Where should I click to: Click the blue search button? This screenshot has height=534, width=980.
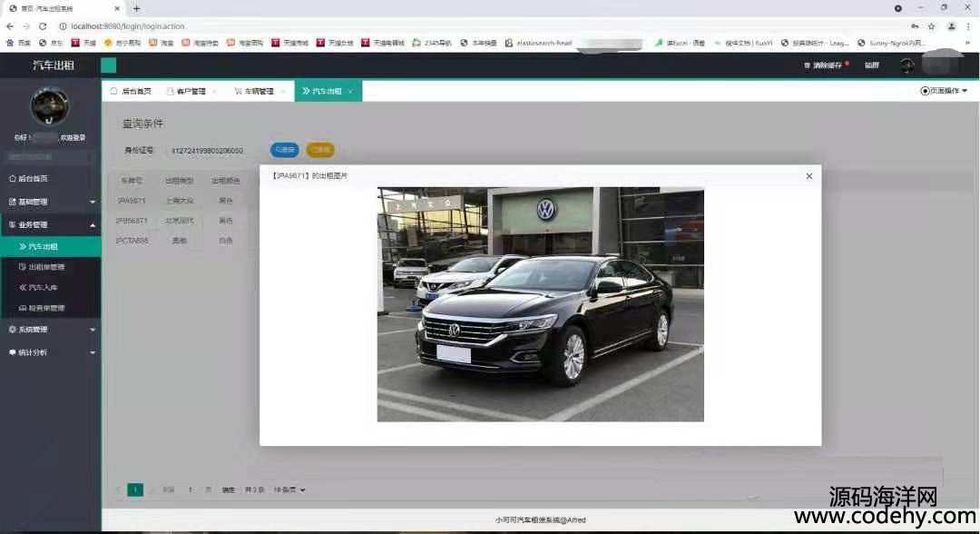(284, 150)
